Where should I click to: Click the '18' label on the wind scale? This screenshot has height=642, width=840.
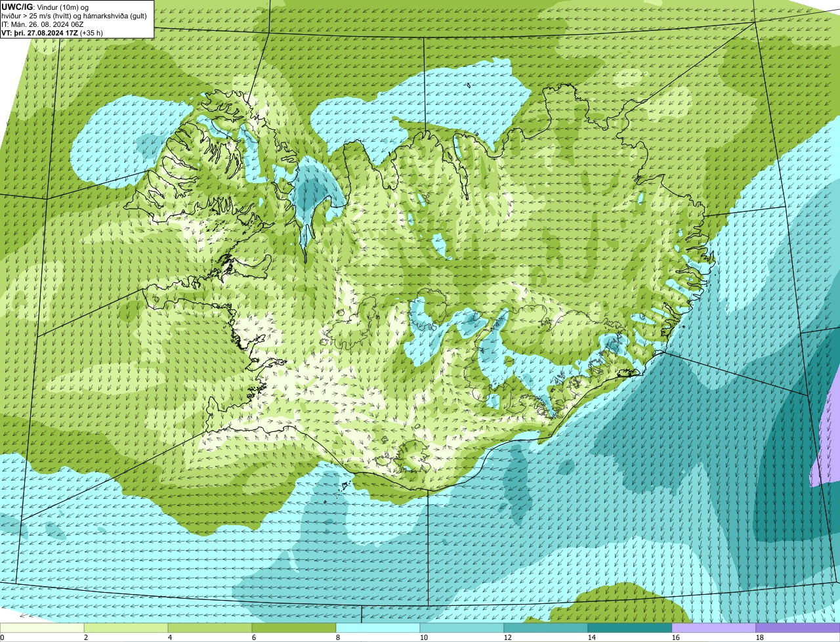pos(760,637)
